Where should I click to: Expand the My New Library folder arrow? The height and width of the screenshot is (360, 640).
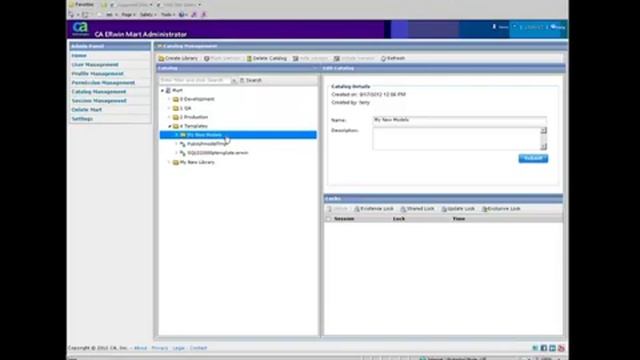(169, 162)
